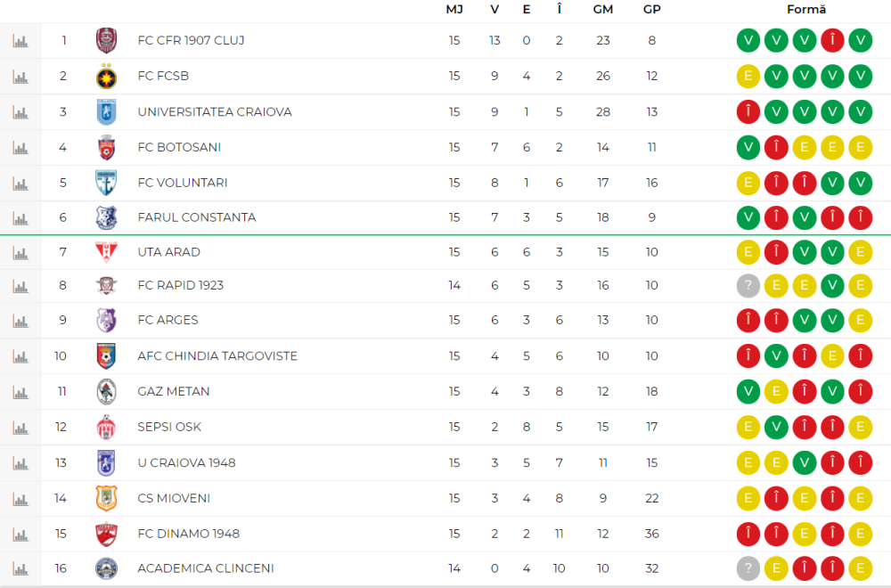Open stats chart icon for UTA Arad row
Viewport: 891px width, 588px height.
click(20, 252)
